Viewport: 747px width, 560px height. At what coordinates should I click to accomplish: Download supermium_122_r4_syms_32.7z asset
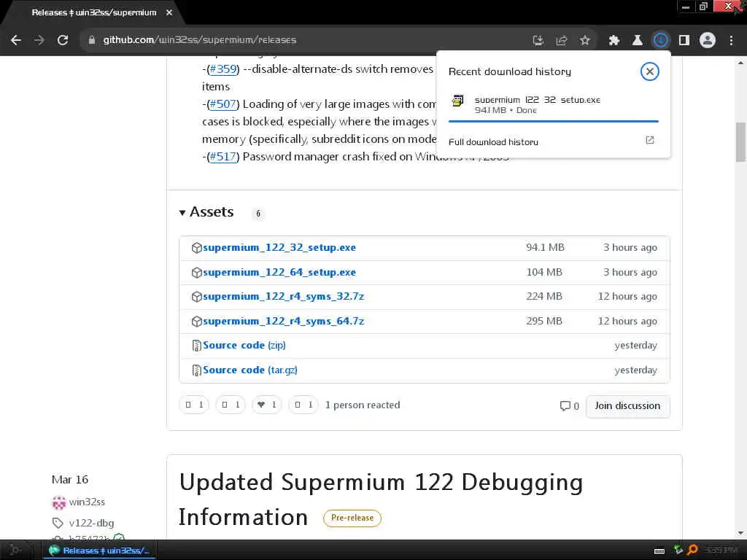coord(284,296)
